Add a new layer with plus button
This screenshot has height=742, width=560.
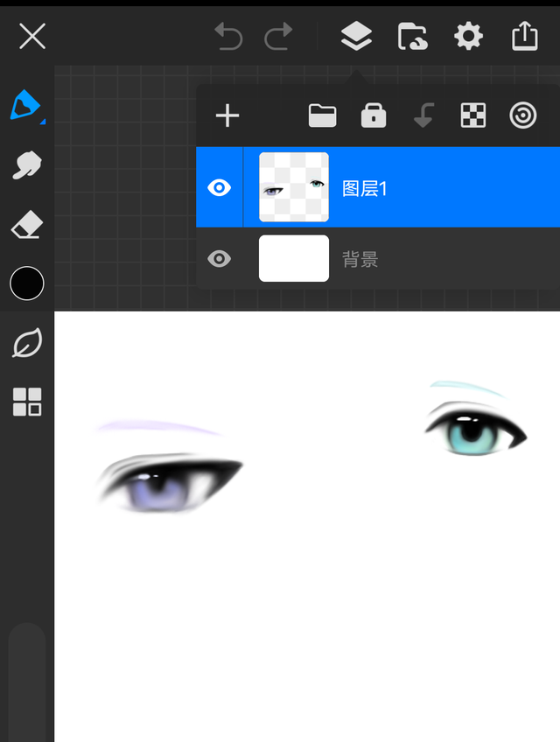click(x=227, y=115)
